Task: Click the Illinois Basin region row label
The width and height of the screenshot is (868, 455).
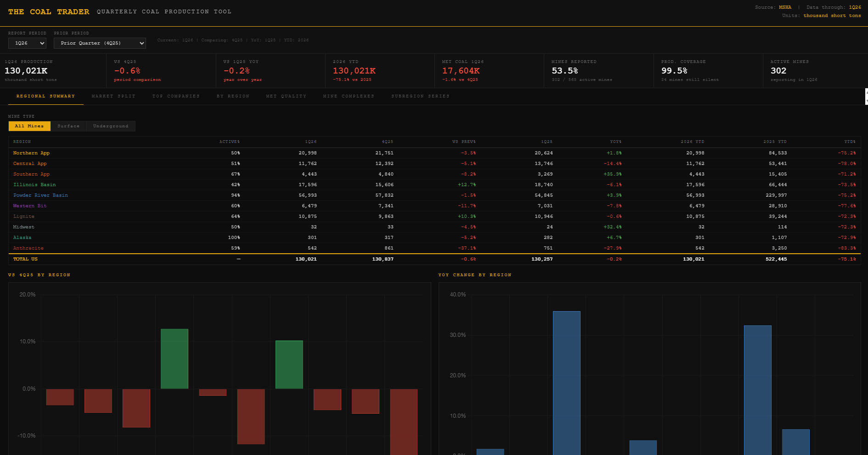Action: 34,185
